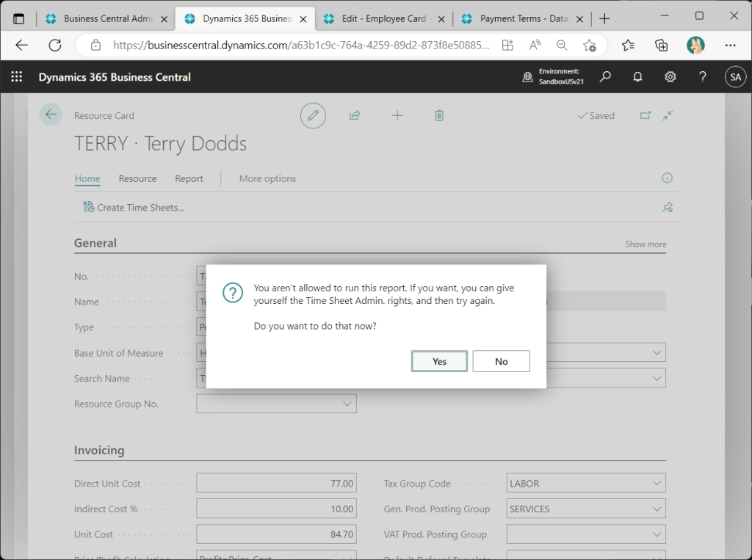The image size is (752, 560).
Task: Select the Home action tab
Action: point(87,178)
